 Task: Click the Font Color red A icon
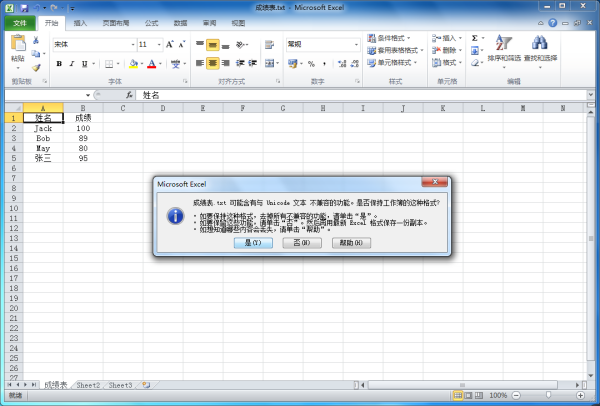pyautogui.click(x=152, y=64)
